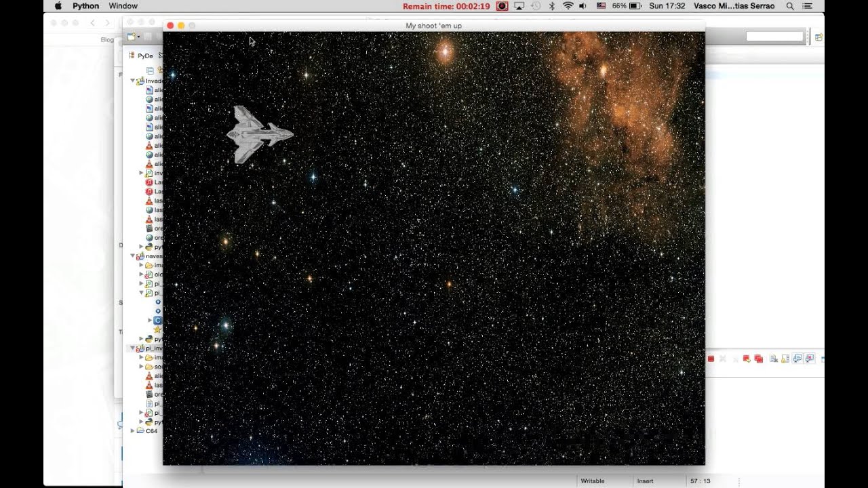The width and height of the screenshot is (868, 488).
Task: Click the Insert status bar entry
Action: (646, 481)
